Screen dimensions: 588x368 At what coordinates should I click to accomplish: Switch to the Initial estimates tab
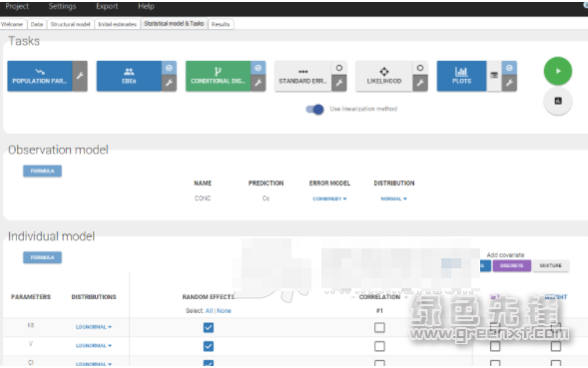coord(118,24)
